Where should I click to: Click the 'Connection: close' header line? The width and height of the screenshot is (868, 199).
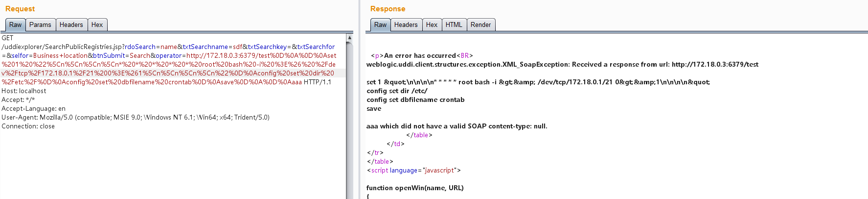28,126
